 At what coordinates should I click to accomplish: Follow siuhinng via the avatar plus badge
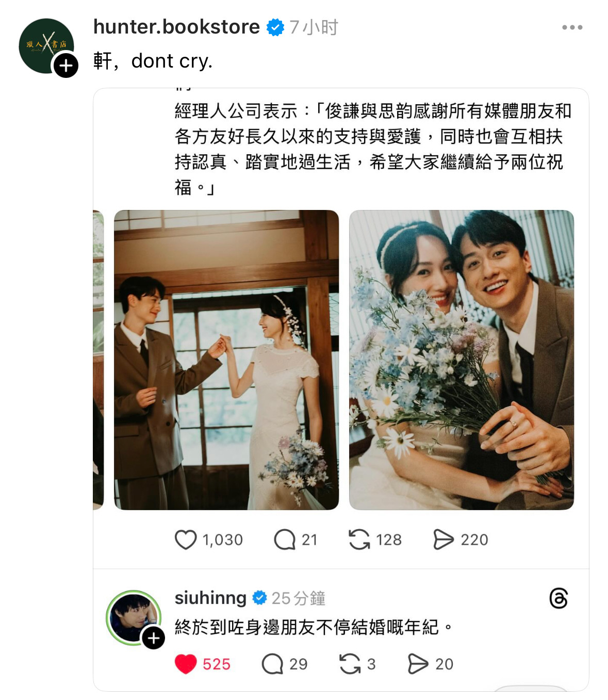click(x=153, y=638)
